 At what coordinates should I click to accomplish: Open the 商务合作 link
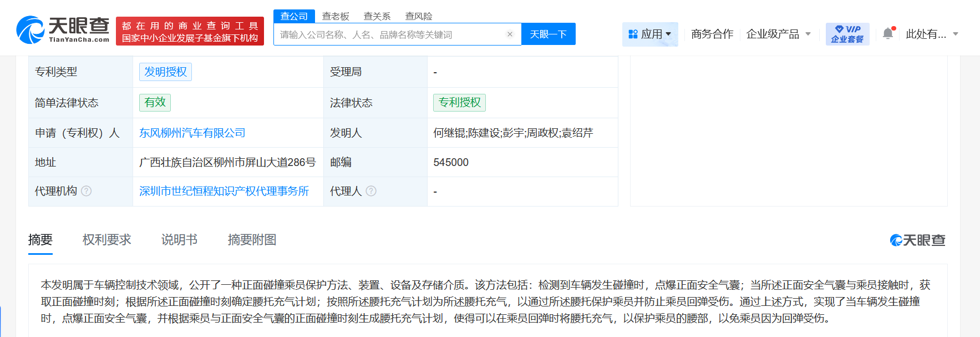(x=712, y=34)
